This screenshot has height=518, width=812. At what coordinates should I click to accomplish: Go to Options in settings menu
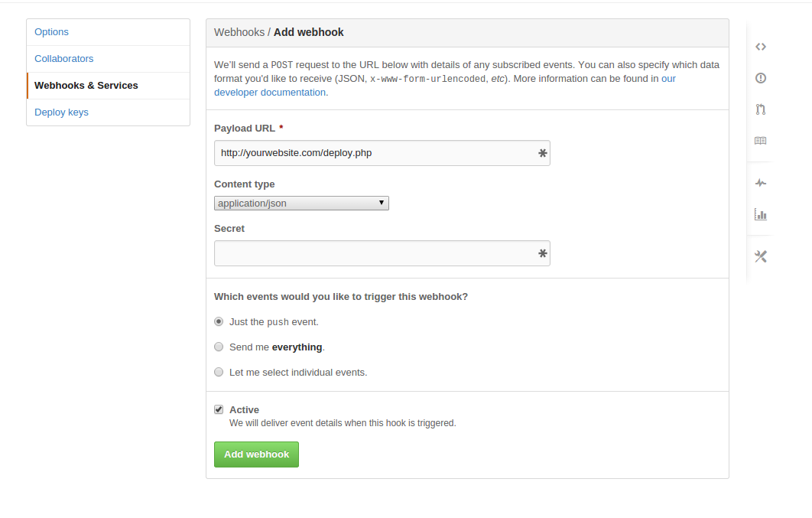(51, 32)
